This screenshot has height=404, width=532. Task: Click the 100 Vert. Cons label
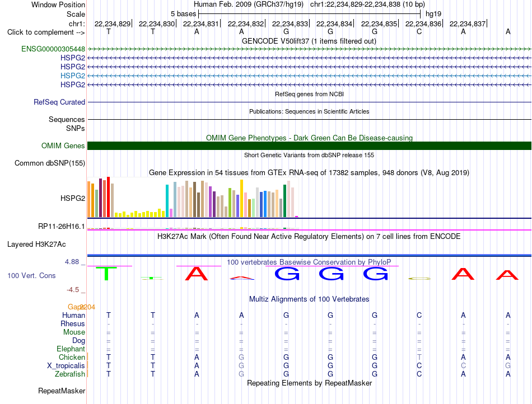click(x=31, y=275)
